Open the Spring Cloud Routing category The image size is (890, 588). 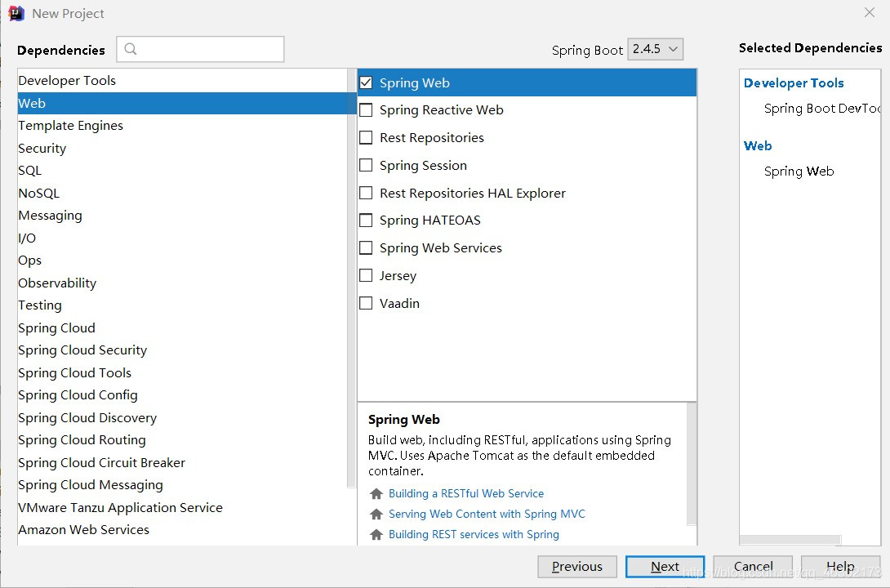(182, 440)
